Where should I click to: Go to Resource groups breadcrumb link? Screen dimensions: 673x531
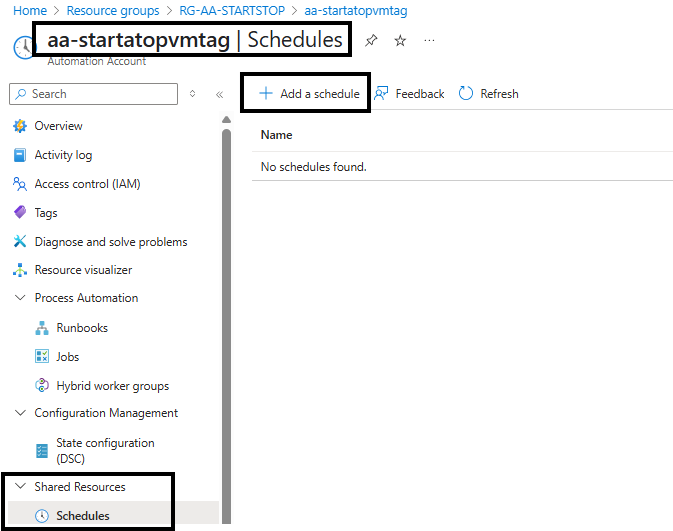[x=113, y=11]
